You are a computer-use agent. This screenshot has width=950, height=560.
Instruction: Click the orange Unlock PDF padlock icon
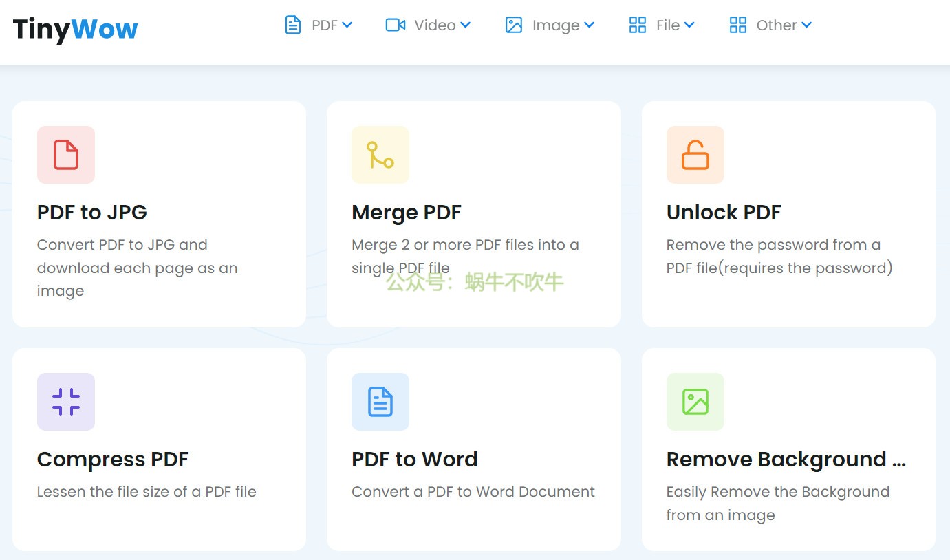[695, 155]
